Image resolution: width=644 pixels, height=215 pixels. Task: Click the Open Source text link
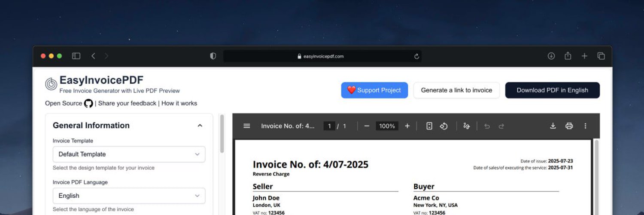(64, 103)
